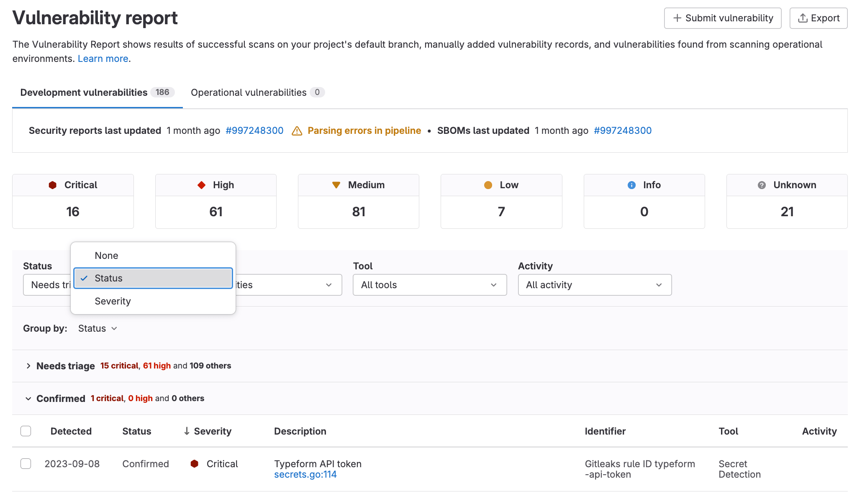Click the Low severity circle icon
The width and height of the screenshot is (857, 504).
click(x=488, y=184)
